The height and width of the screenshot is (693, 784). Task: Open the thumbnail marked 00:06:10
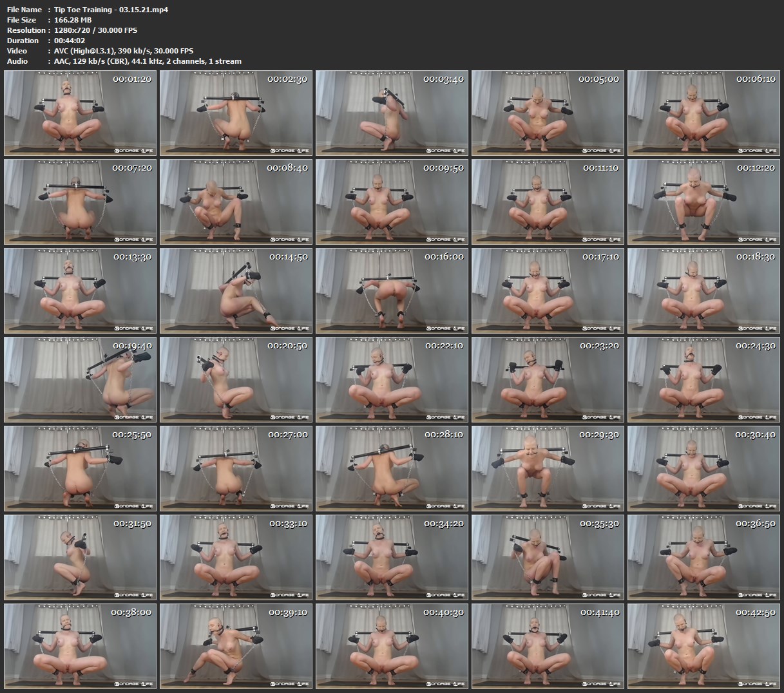click(x=703, y=113)
